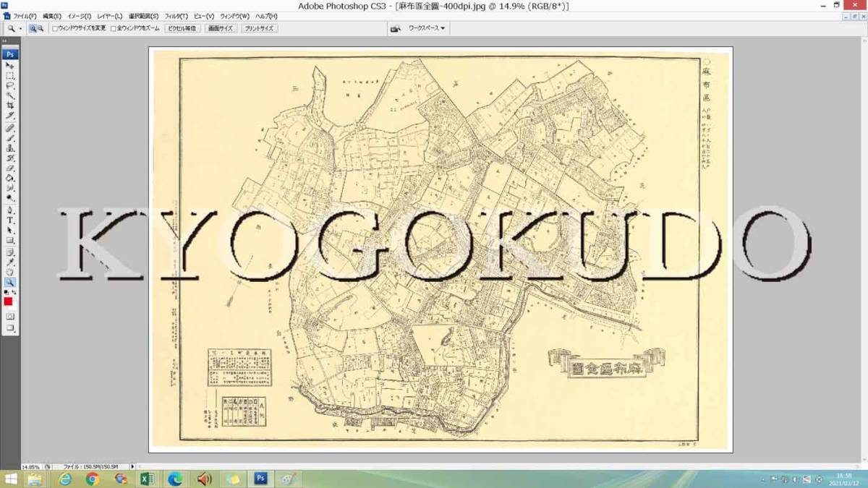The width and height of the screenshot is (868, 488).
Task: Choose zoom-out mode in options bar
Action: tap(41, 28)
